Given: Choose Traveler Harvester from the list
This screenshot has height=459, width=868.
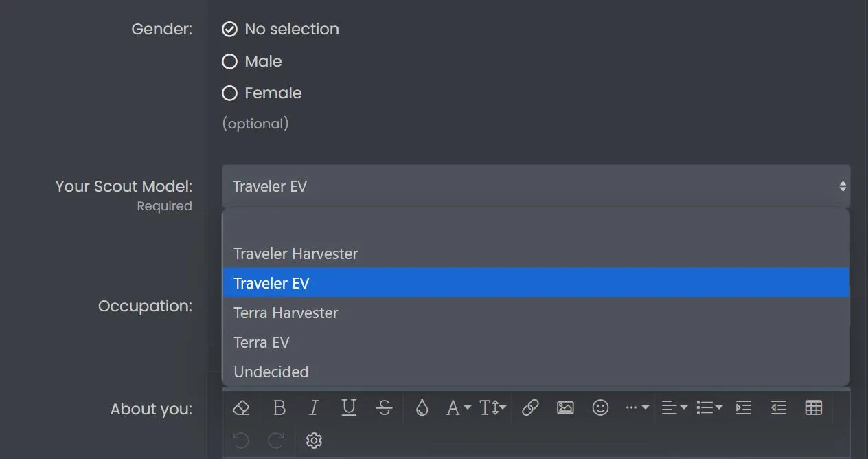Looking at the screenshot, I should pyautogui.click(x=295, y=254).
